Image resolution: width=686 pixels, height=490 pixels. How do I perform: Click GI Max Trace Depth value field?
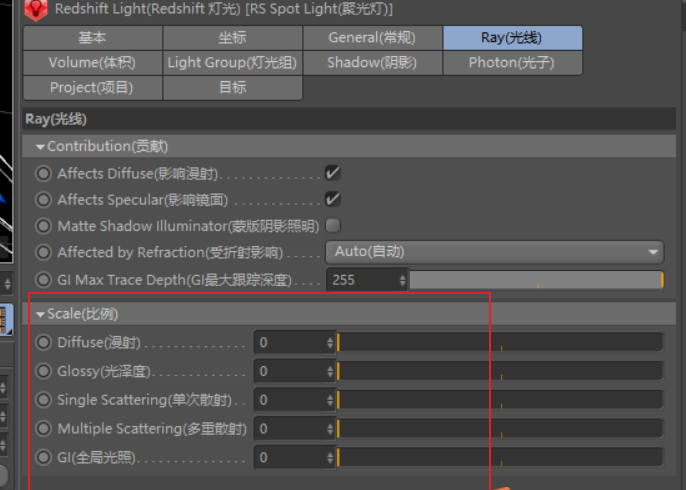362,280
